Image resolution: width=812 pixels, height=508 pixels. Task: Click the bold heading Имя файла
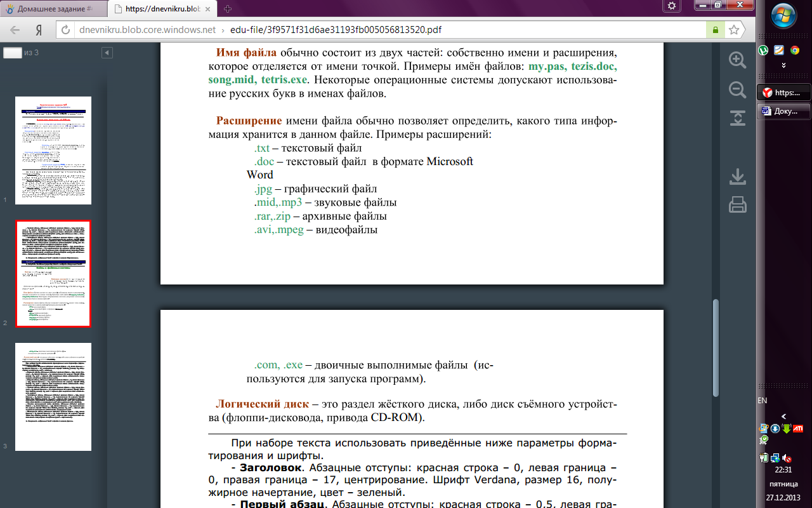[246, 52]
